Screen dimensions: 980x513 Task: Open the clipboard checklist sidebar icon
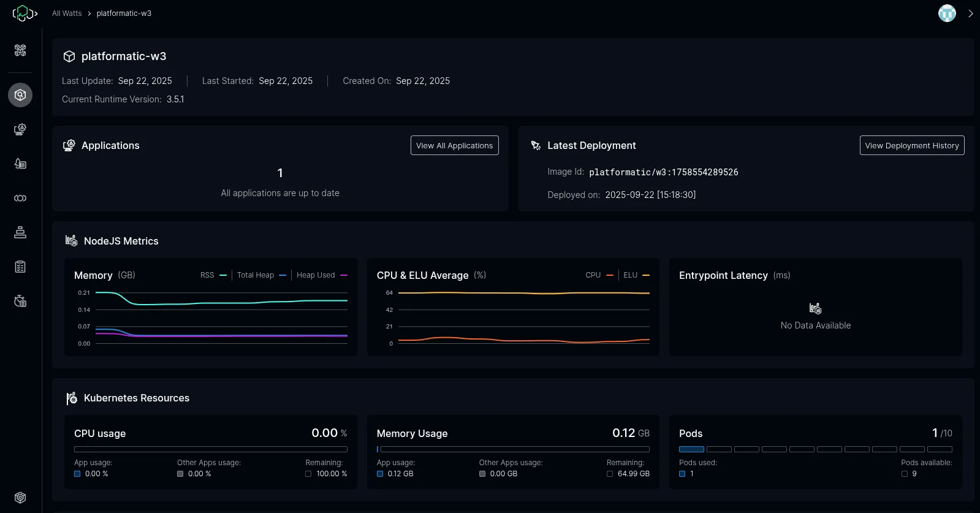click(x=20, y=267)
